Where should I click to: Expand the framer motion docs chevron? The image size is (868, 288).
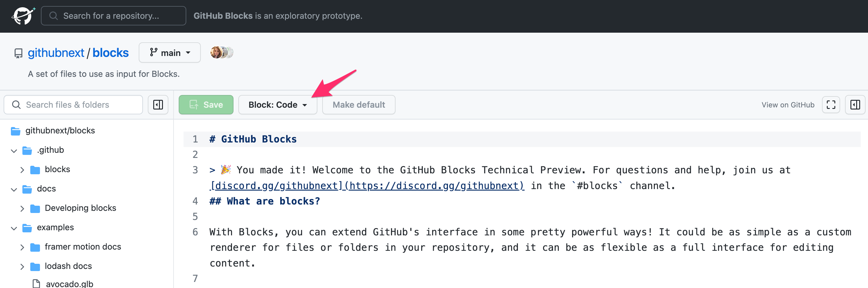22,247
